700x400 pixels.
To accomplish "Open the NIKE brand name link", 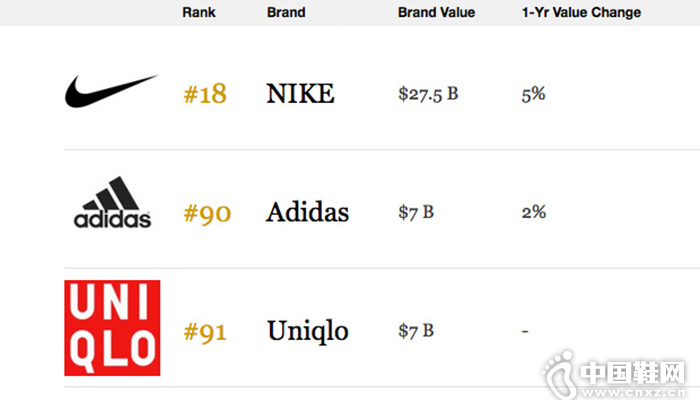I will (300, 94).
